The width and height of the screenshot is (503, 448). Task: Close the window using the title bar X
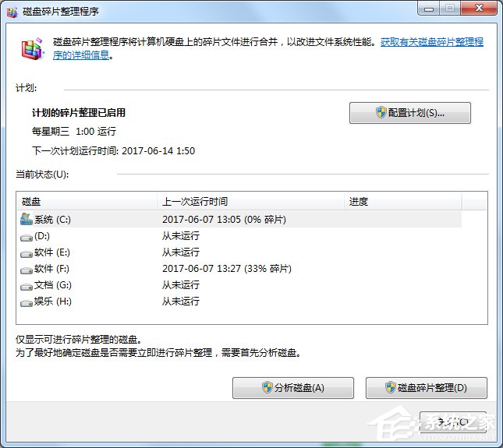click(475, 9)
